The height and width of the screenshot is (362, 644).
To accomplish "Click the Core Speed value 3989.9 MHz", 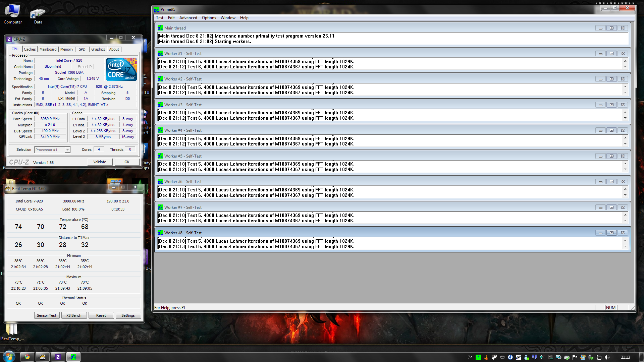I will tap(50, 119).
